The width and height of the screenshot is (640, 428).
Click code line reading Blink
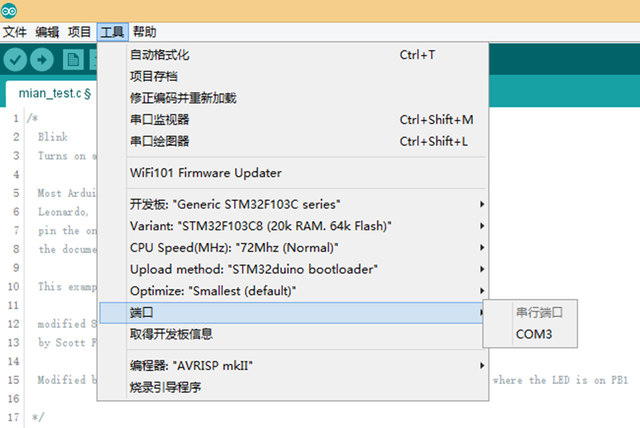pos(53,137)
